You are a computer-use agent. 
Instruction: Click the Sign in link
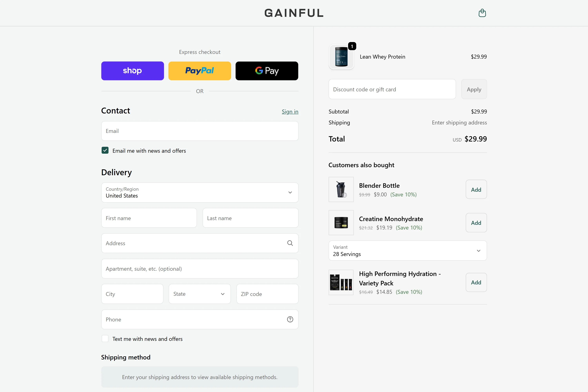pos(290,112)
